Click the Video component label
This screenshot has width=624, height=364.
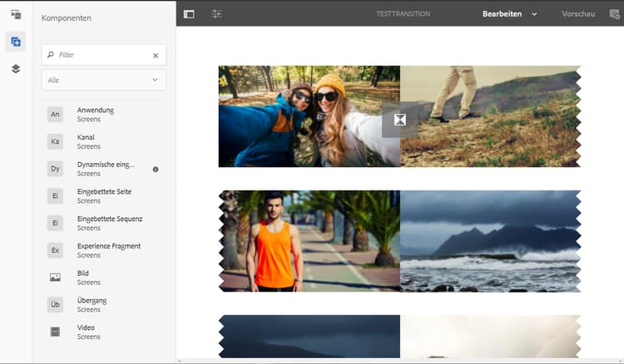coord(86,327)
